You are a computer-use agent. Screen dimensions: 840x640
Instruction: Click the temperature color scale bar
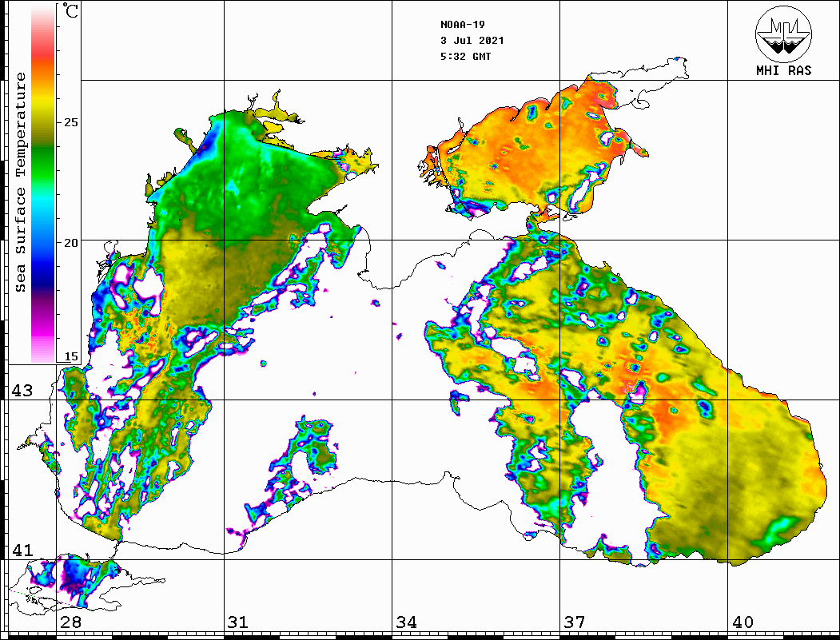coord(43,184)
